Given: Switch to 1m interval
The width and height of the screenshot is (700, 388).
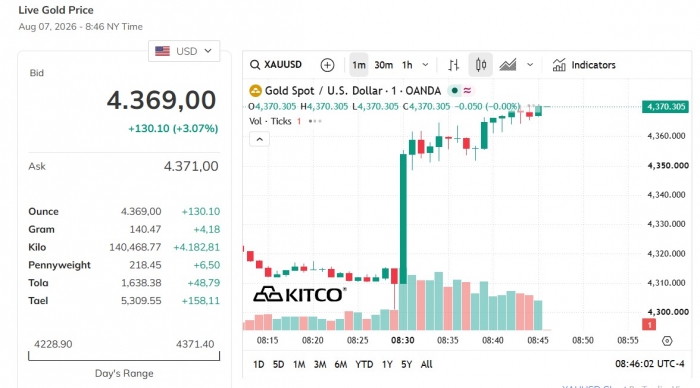Looking at the screenshot, I should [x=359, y=65].
